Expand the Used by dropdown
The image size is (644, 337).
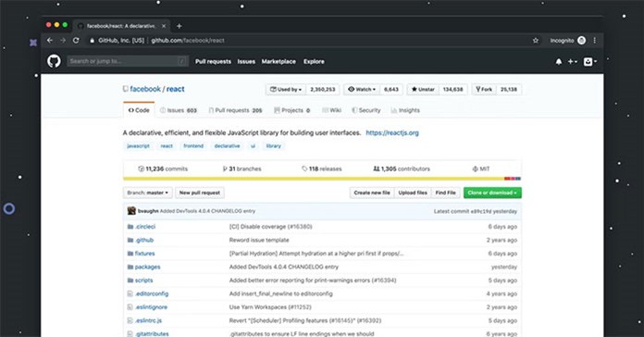click(x=286, y=89)
